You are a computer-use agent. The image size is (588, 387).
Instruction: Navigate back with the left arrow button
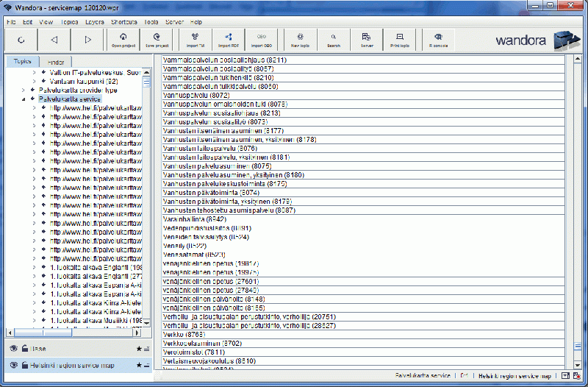pos(54,39)
